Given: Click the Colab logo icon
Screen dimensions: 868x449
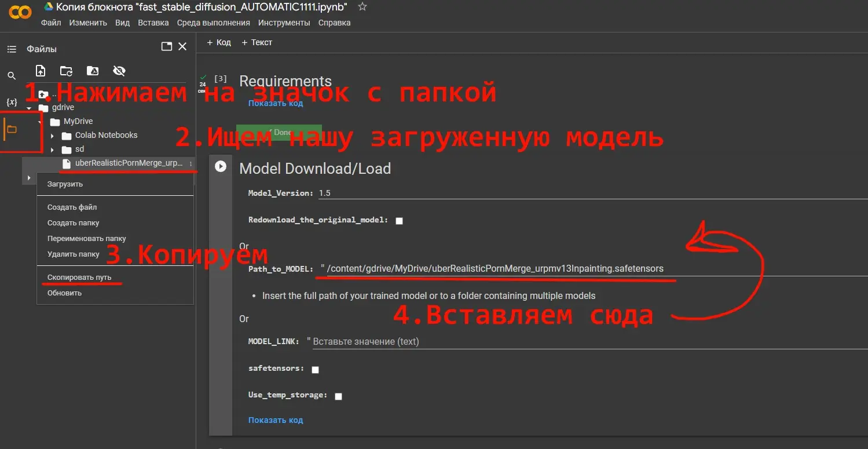Looking at the screenshot, I should click(21, 12).
